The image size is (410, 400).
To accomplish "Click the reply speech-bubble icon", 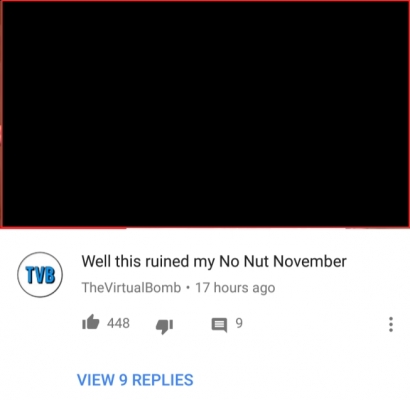I will pyautogui.click(x=219, y=325).
